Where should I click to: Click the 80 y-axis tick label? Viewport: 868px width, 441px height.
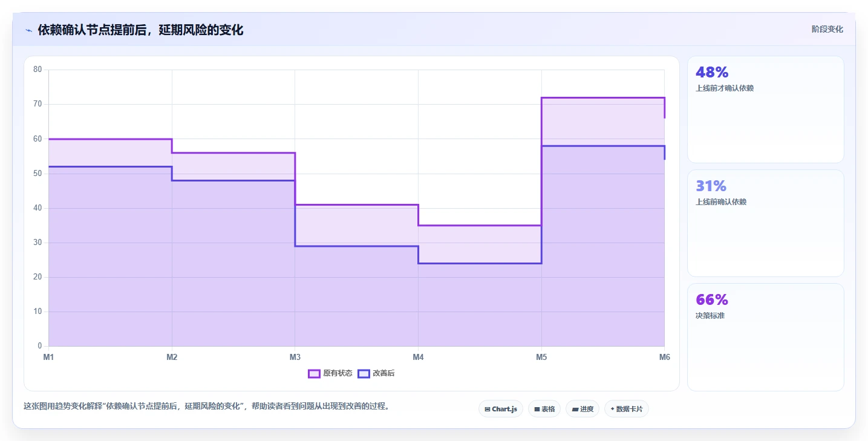(38, 70)
